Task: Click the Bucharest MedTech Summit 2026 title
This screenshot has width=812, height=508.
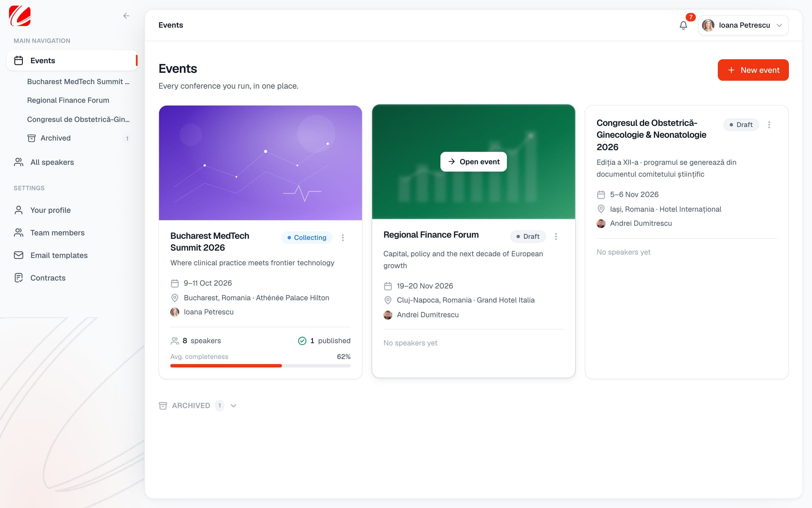Action: point(210,242)
